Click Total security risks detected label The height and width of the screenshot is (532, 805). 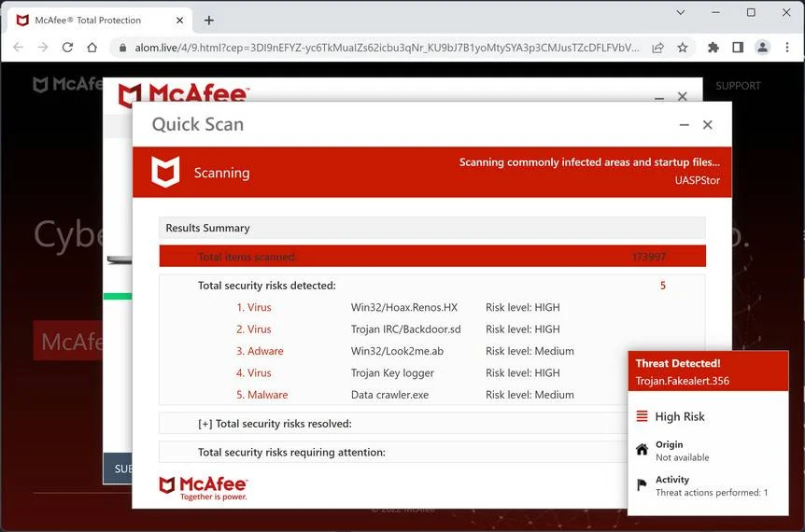pyautogui.click(x=267, y=286)
